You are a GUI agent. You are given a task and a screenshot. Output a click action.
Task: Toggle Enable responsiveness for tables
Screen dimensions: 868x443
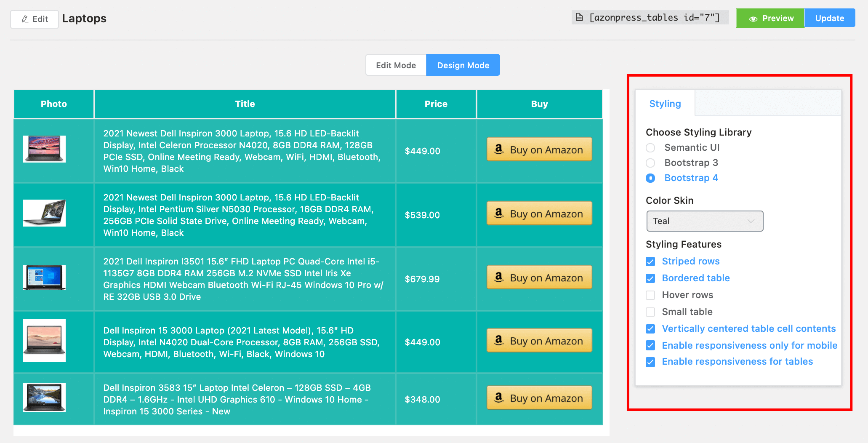tap(650, 362)
